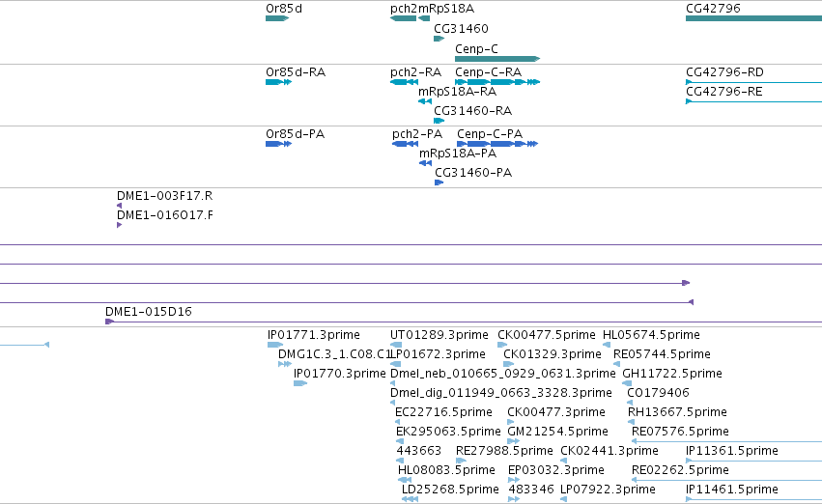
Task: Select the CG42796-RD transcript line
Action: pyautogui.click(x=753, y=82)
